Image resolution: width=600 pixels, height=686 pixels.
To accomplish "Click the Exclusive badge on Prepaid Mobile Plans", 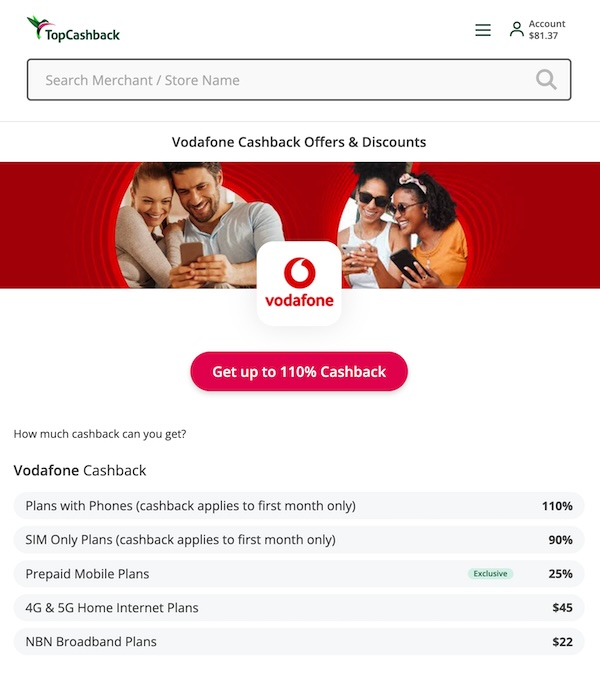I will (x=490, y=574).
